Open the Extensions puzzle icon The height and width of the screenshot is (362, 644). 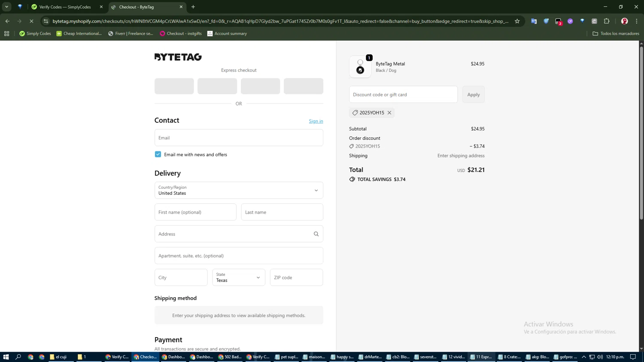click(x=607, y=21)
